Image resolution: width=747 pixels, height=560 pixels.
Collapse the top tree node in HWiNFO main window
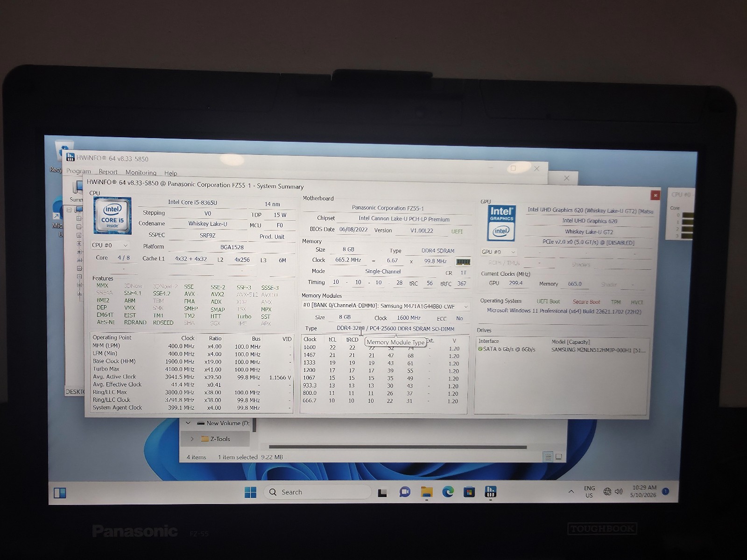[69, 210]
